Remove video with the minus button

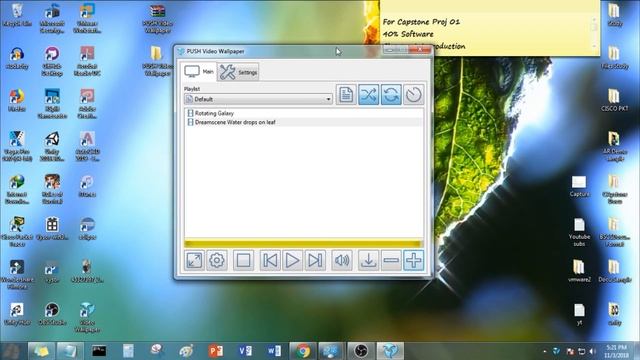pyautogui.click(x=391, y=260)
